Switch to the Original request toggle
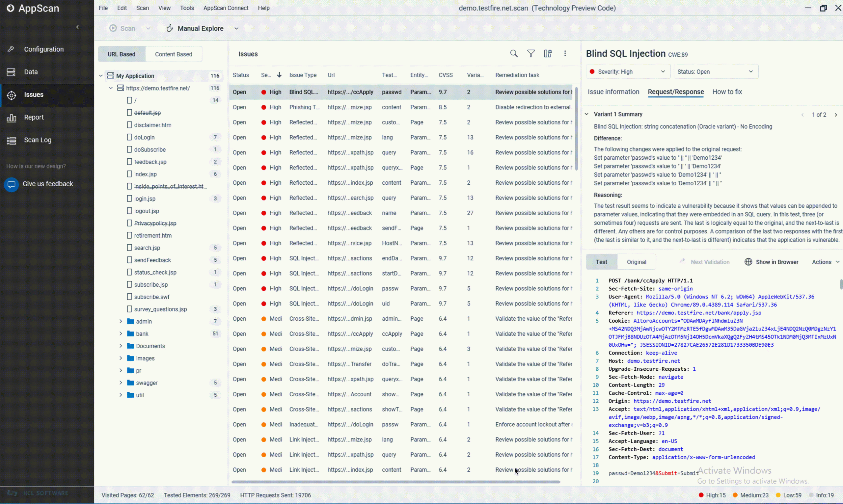Image resolution: width=843 pixels, height=504 pixels. click(x=636, y=262)
